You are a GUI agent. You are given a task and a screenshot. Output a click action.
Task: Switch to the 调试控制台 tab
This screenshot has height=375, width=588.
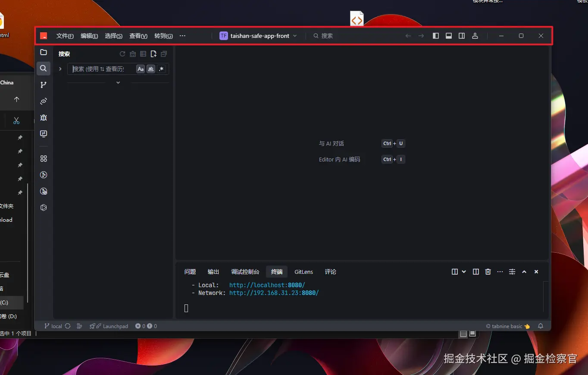pyautogui.click(x=245, y=272)
